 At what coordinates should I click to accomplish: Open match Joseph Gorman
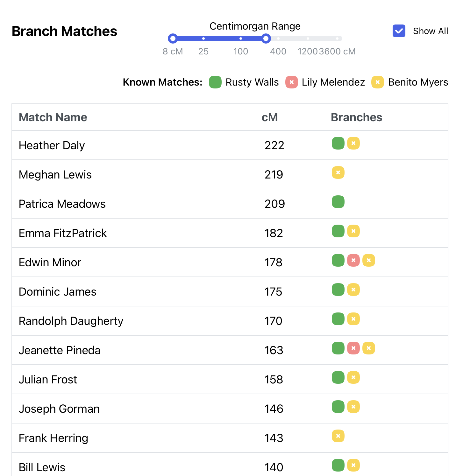(59, 409)
